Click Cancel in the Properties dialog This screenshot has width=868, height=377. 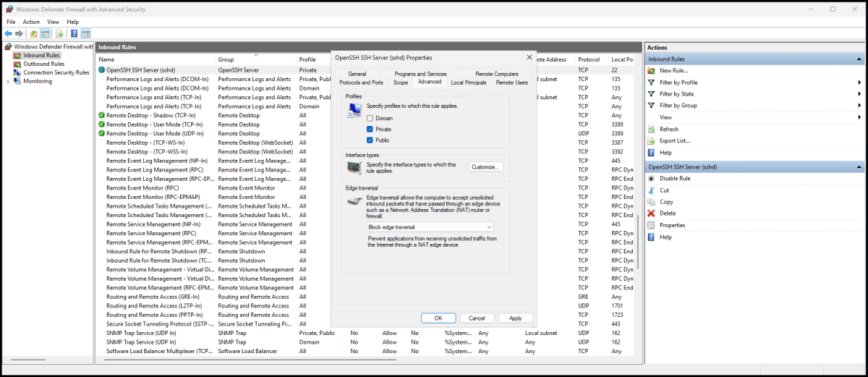click(x=477, y=318)
